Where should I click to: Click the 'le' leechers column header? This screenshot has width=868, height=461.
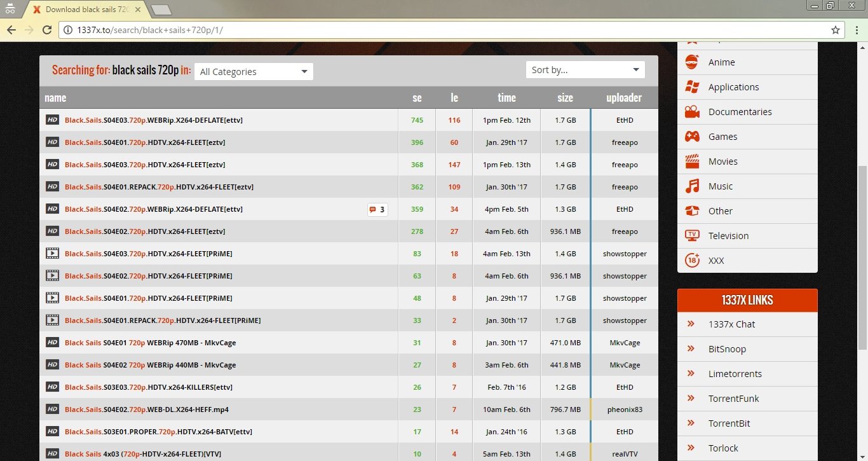(x=454, y=97)
